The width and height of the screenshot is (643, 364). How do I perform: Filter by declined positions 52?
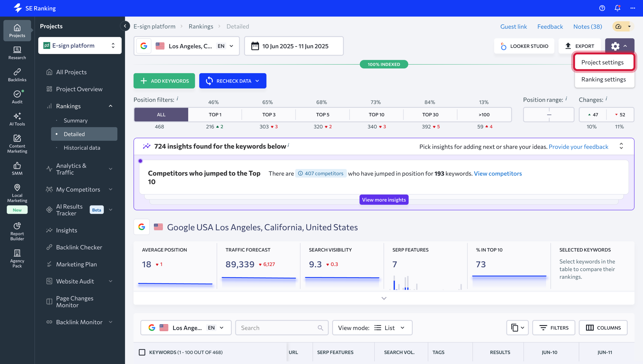[x=620, y=115]
